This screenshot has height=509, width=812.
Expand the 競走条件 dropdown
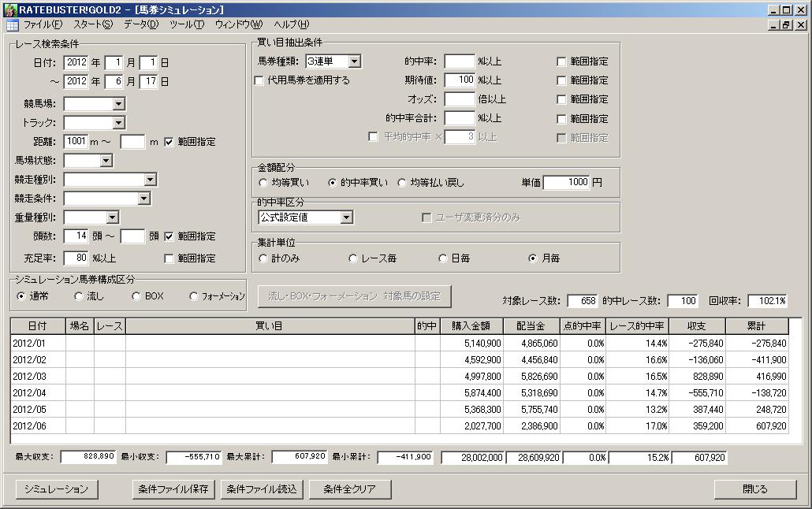click(x=144, y=199)
